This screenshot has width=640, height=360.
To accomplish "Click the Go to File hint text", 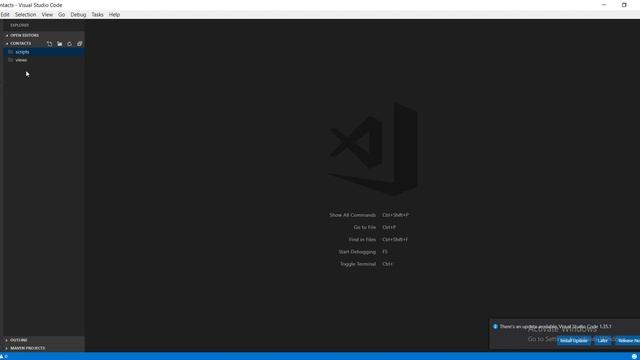I will tap(364, 227).
